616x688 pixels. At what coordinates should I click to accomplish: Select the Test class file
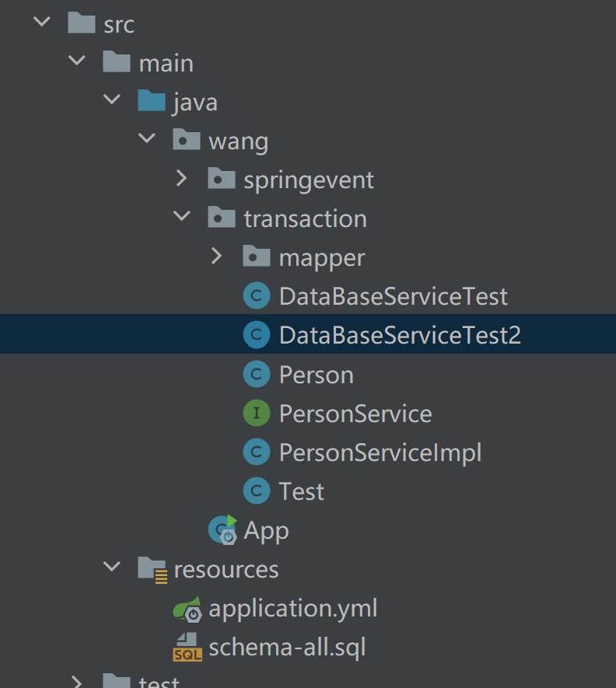click(x=301, y=491)
